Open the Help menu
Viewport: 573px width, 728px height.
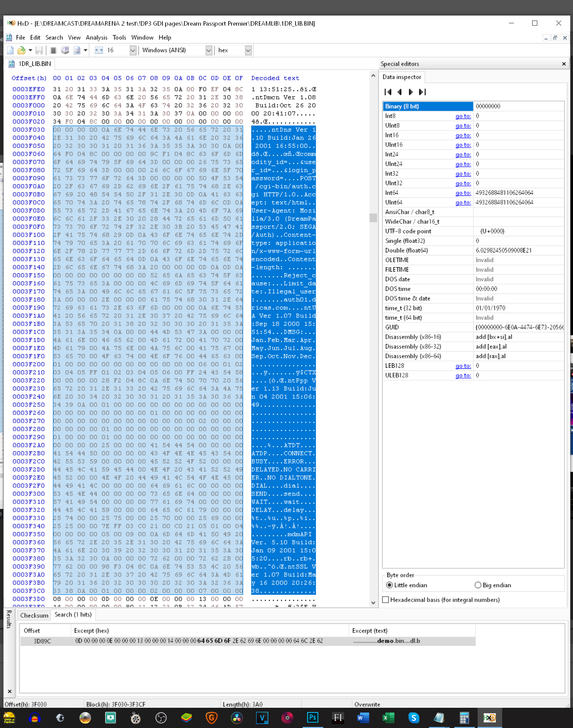point(165,37)
